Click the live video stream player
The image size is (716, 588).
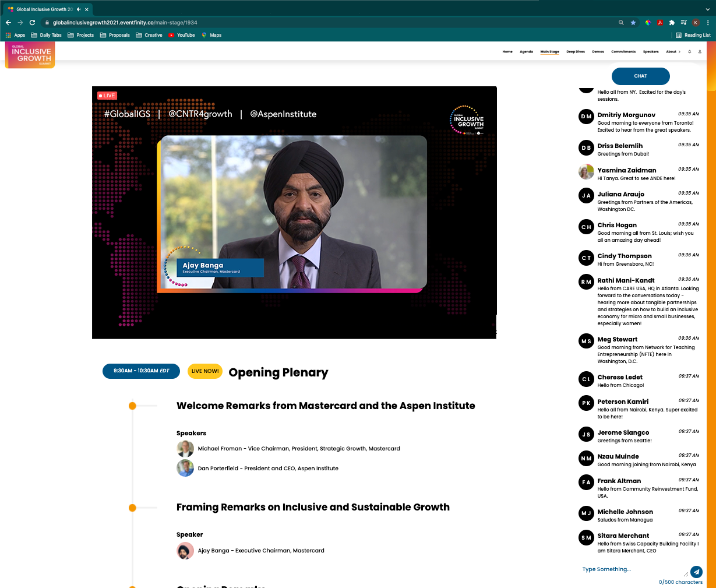click(294, 213)
